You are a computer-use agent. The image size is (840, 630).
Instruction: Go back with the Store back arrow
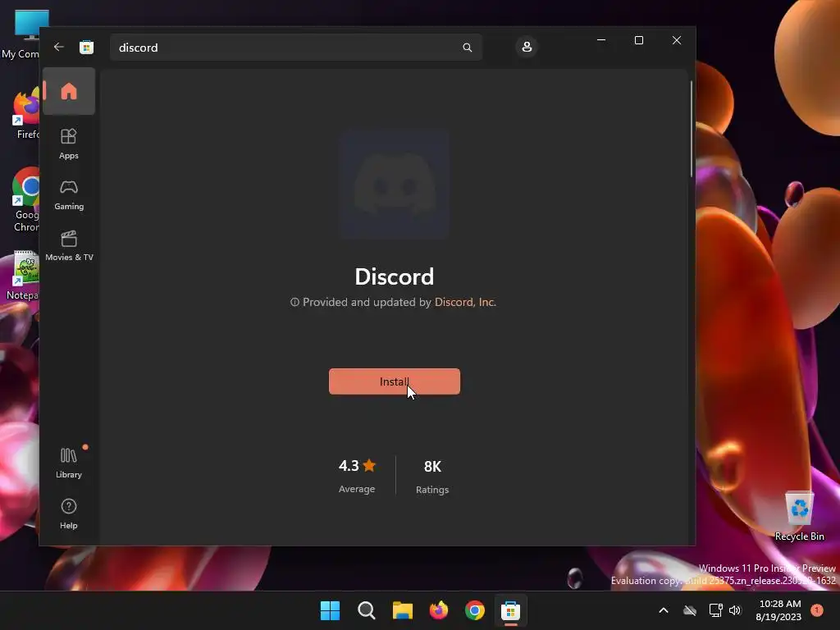click(x=59, y=47)
